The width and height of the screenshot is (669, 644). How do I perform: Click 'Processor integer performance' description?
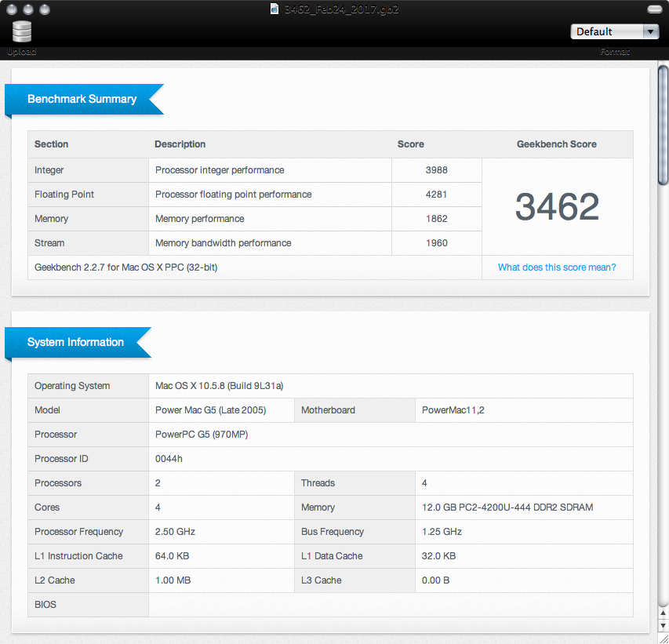coord(220,170)
